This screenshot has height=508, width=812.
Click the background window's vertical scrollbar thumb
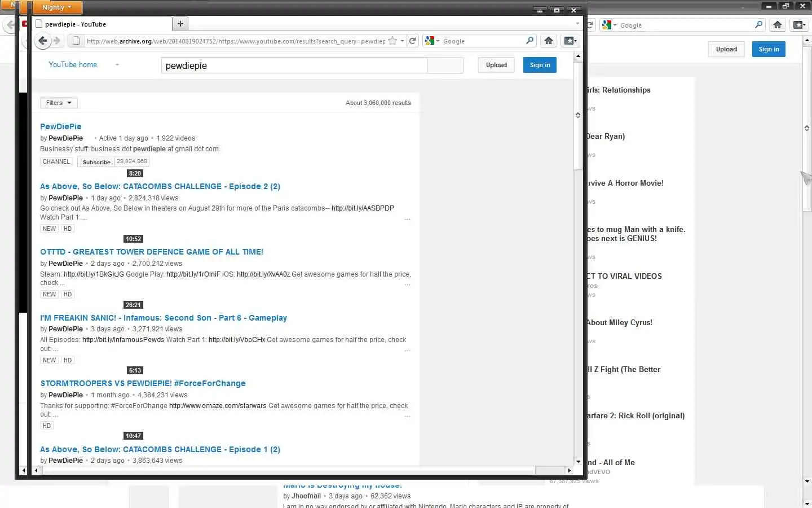point(807,128)
